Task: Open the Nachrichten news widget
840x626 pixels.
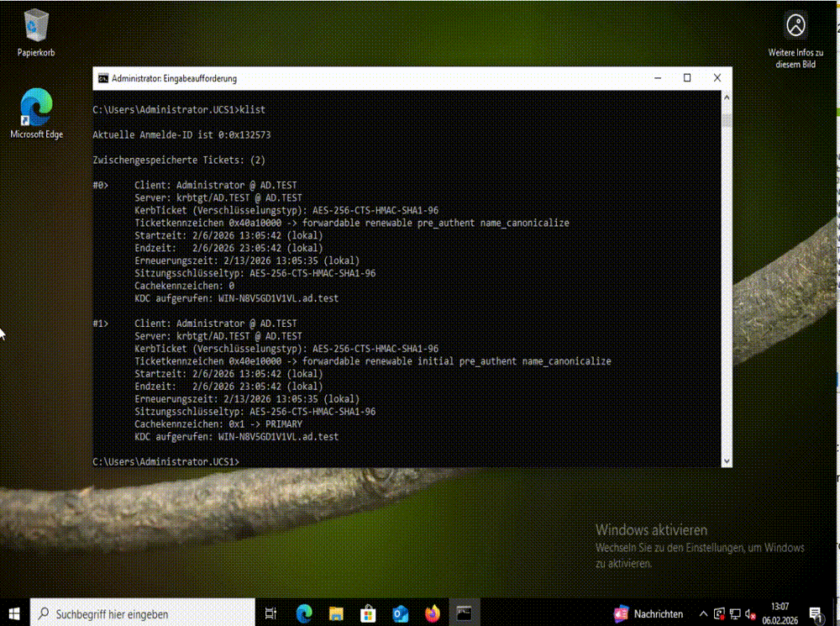Action: point(647,613)
